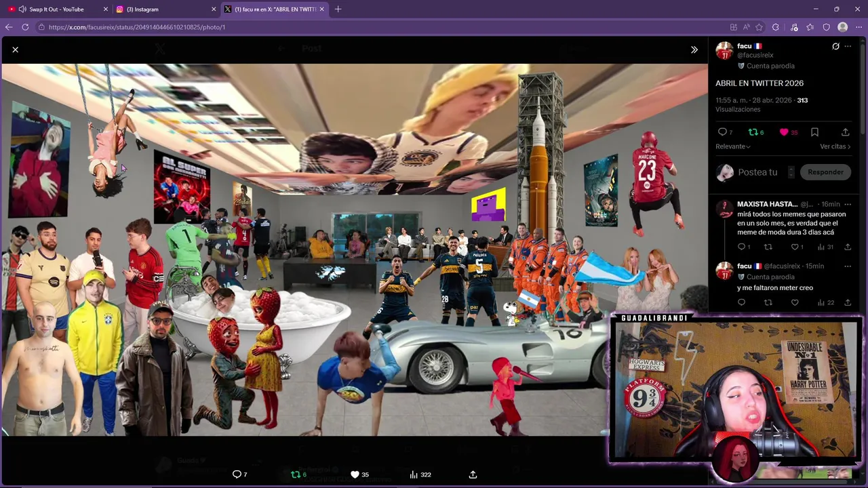Click the x.com address bar URL
Viewport: 868px width, 488px height.
[137, 27]
